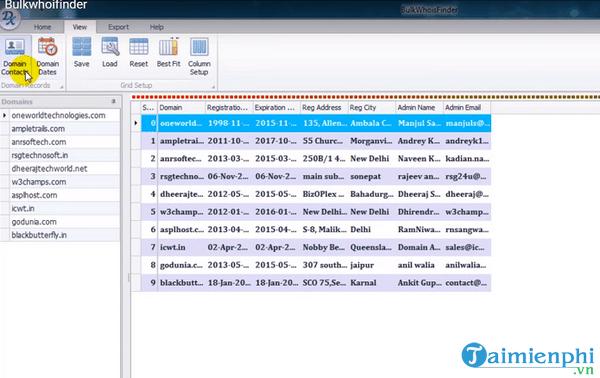Sort by Reg Address column header
The height and width of the screenshot is (378, 600).
(x=324, y=108)
